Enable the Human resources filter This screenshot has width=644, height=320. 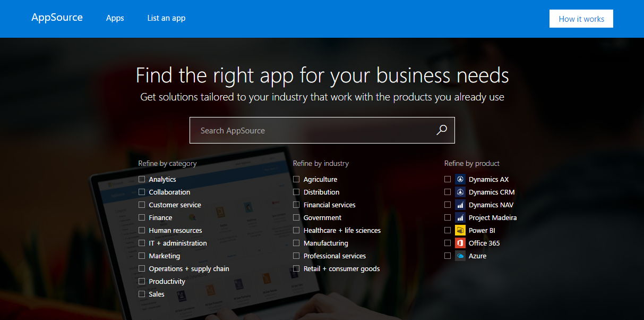[x=142, y=230]
